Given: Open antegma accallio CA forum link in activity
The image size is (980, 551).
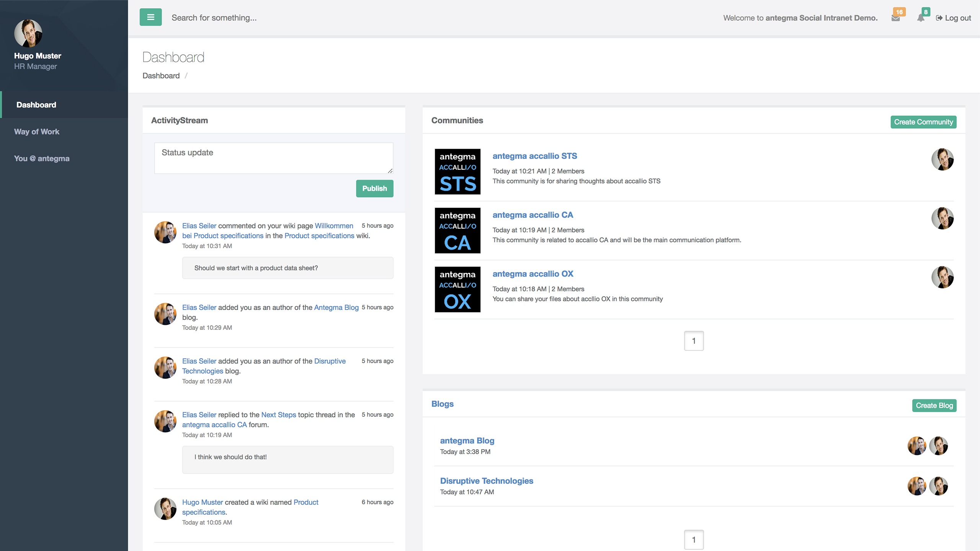Looking at the screenshot, I should click(x=214, y=425).
